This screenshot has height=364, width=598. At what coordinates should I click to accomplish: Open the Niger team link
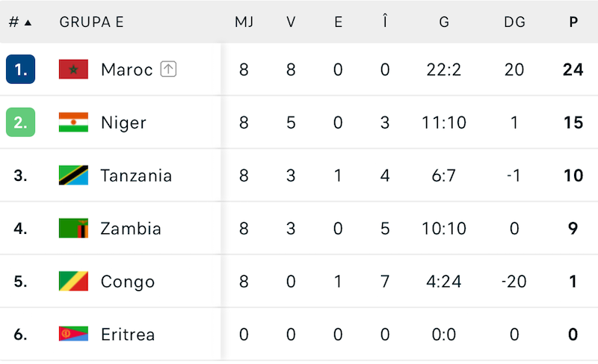pos(123,123)
